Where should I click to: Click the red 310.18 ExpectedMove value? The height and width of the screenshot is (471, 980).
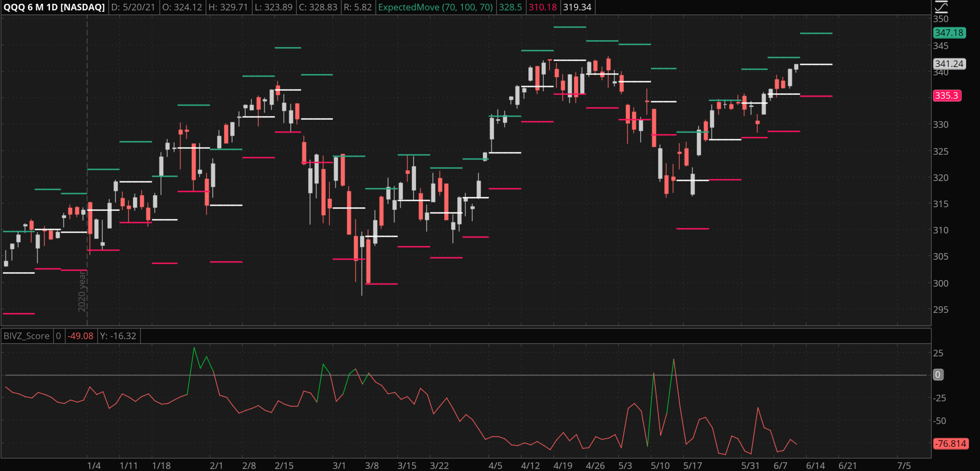tap(542, 7)
